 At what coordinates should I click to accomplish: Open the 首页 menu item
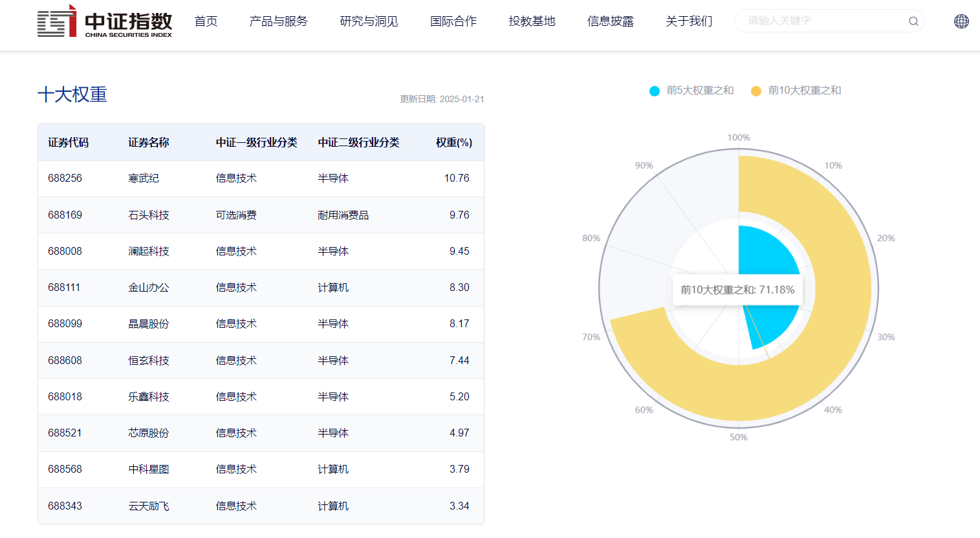tap(206, 21)
